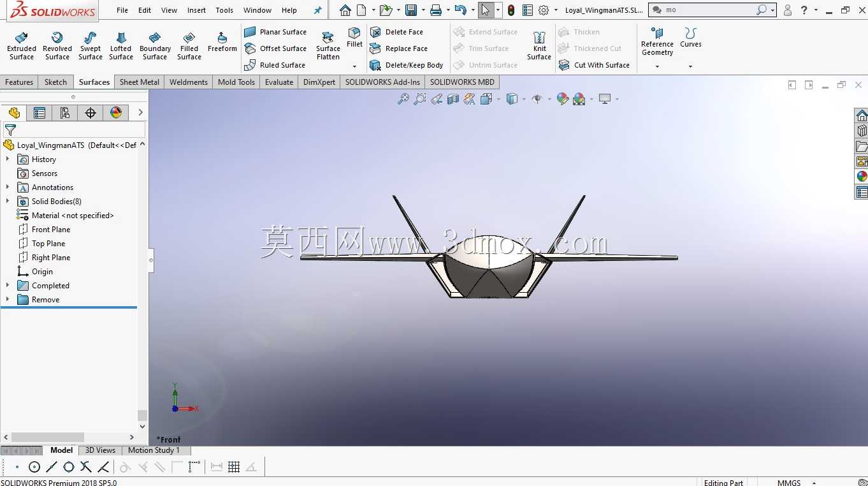Select Material <not specified> in the tree

65,216
